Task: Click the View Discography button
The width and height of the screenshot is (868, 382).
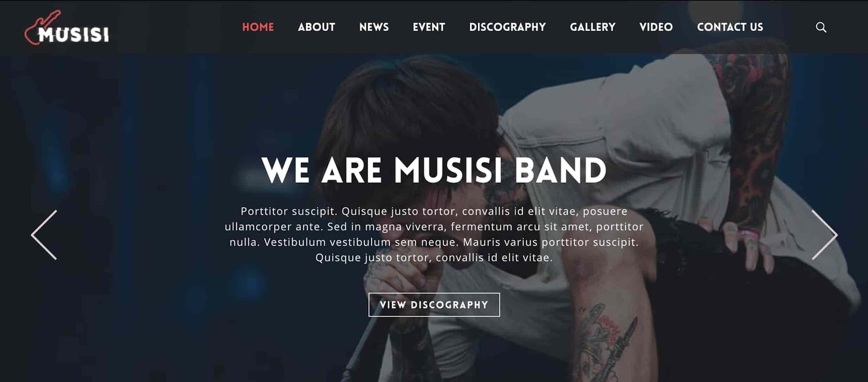Action: [x=434, y=304]
